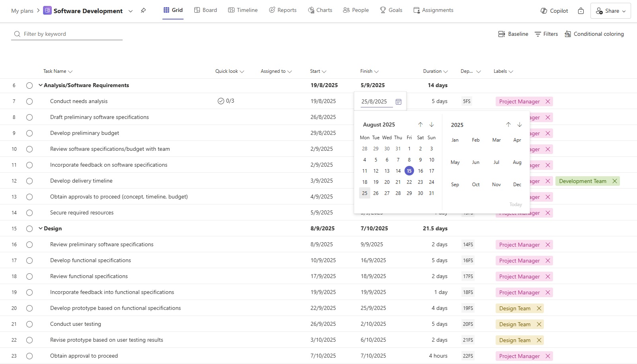Open the calendar picker icon in Finish field

coord(398,102)
